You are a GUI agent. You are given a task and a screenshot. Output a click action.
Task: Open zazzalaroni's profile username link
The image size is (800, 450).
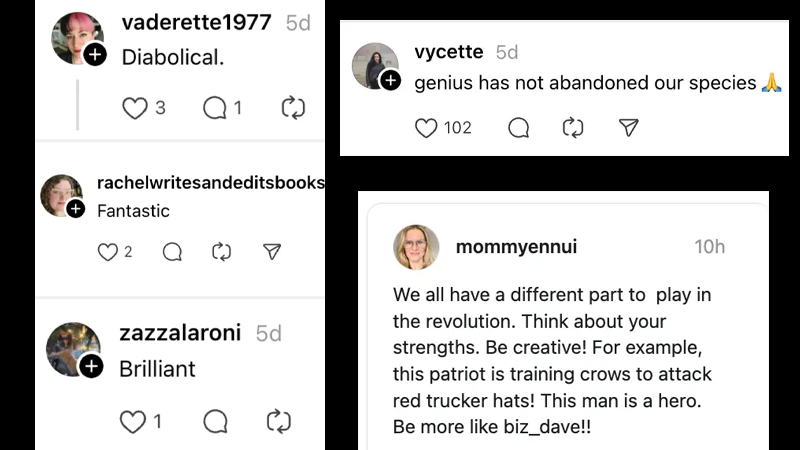180,333
